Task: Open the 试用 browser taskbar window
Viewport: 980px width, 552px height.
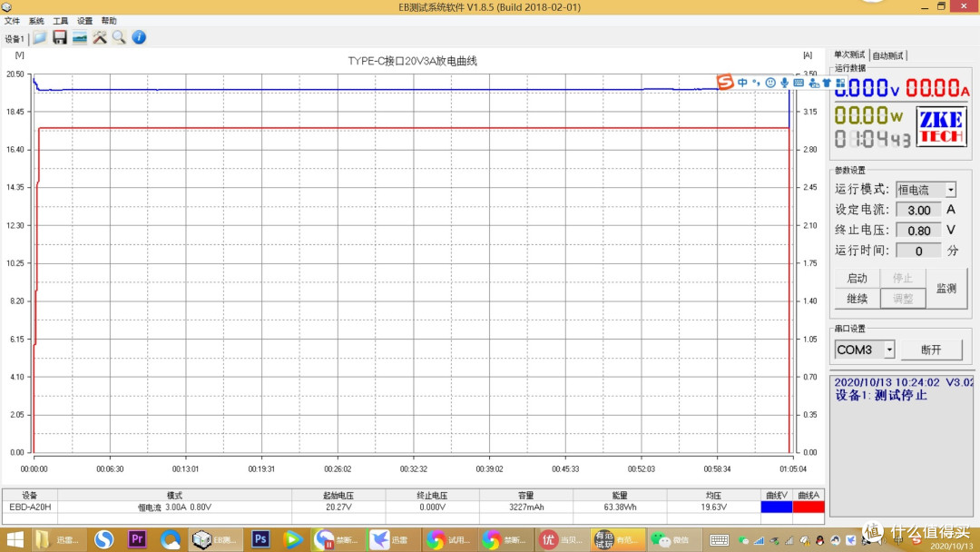Action: pos(448,539)
